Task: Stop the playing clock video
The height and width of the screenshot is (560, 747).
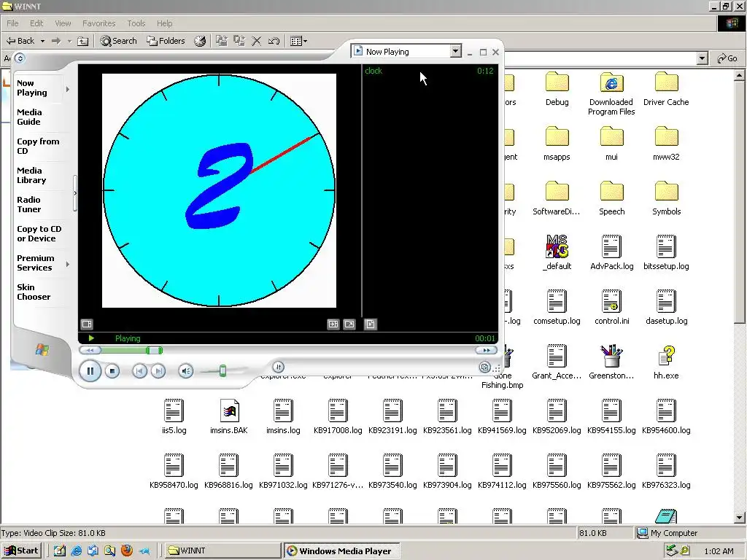Action: 112,371
